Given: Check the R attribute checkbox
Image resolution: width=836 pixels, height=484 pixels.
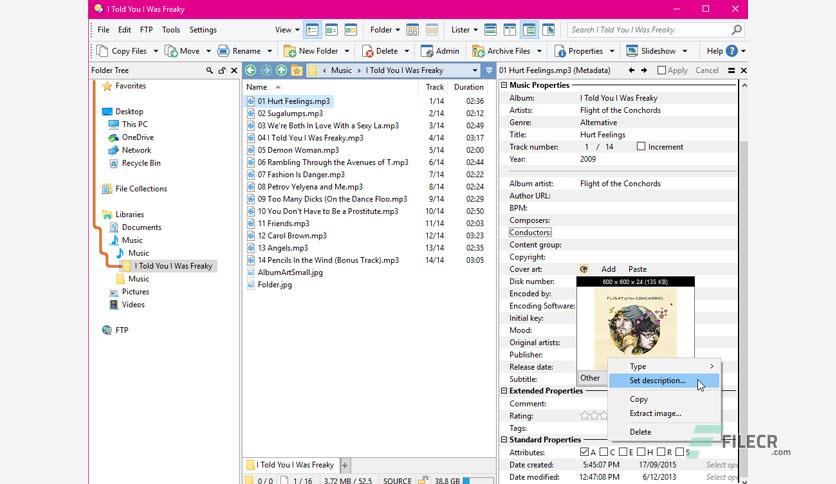Looking at the screenshot, I should pos(661,452).
